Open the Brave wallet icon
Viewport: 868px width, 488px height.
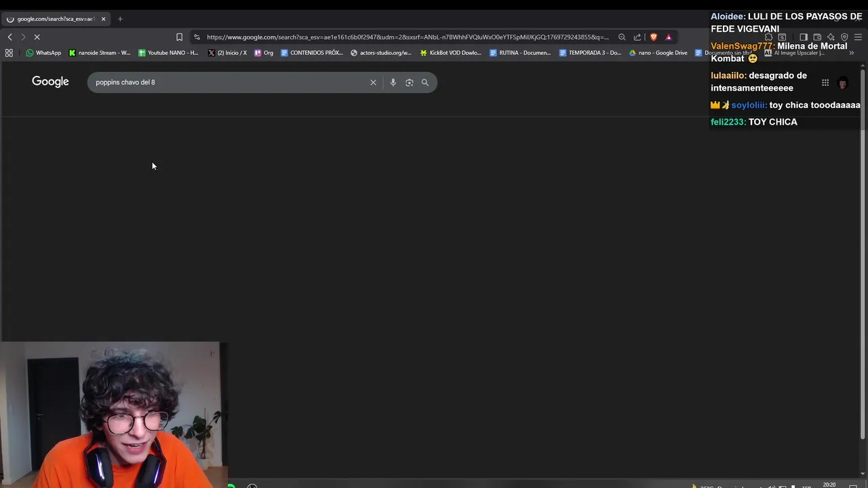tap(817, 37)
